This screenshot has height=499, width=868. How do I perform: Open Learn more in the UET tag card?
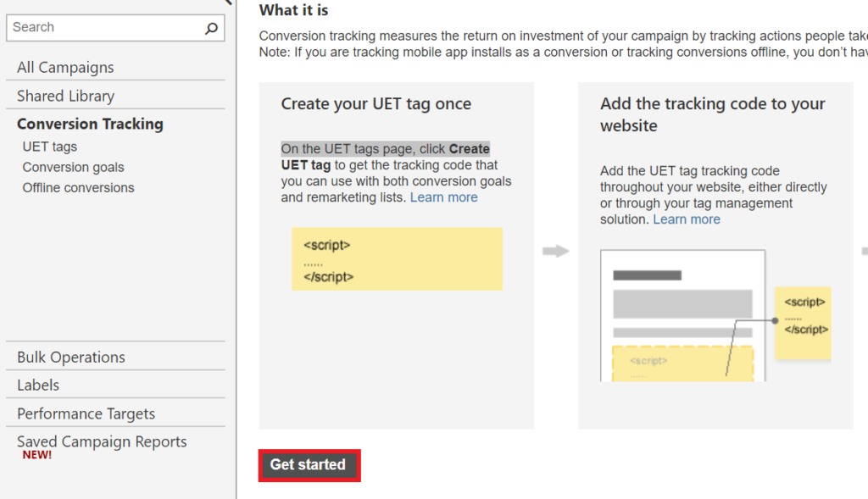pos(443,197)
